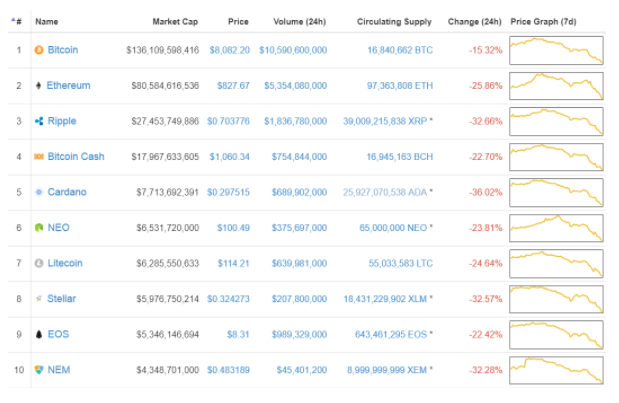Sort table by rank number column

[x=16, y=20]
